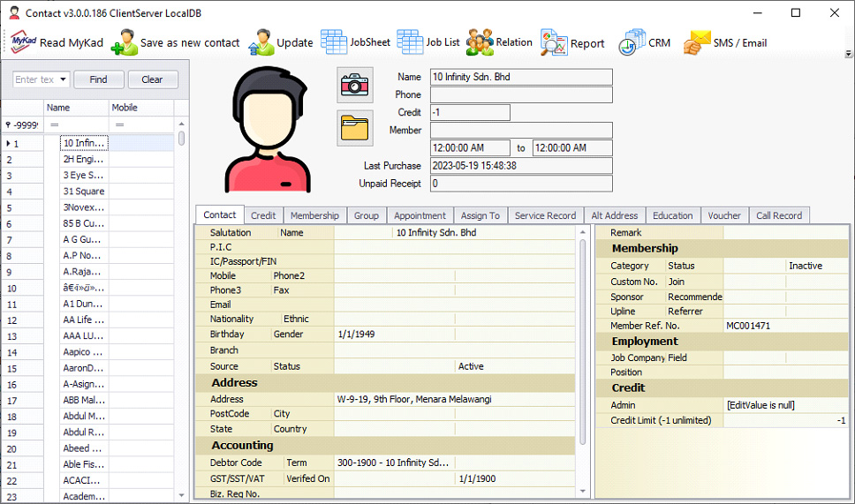Screen dimensions: 855x504
Task: Click the Address section header
Action: click(385, 382)
